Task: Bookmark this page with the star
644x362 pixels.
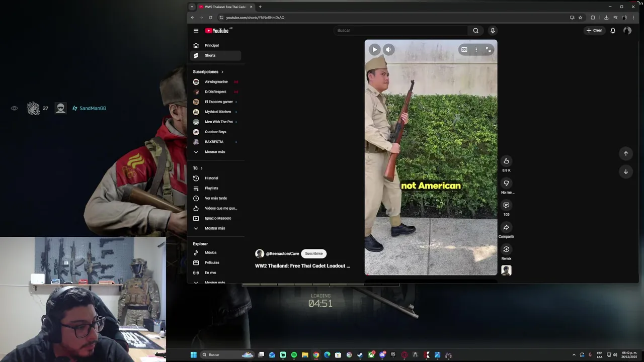Action: click(580, 18)
